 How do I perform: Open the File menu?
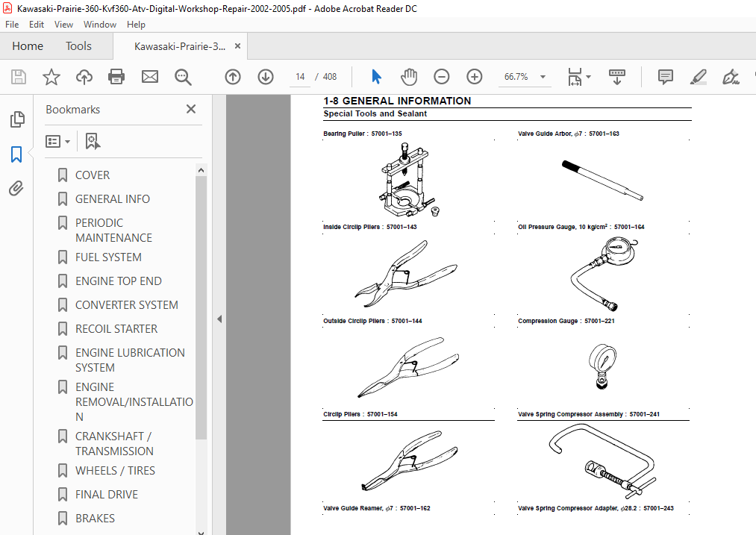pos(12,24)
